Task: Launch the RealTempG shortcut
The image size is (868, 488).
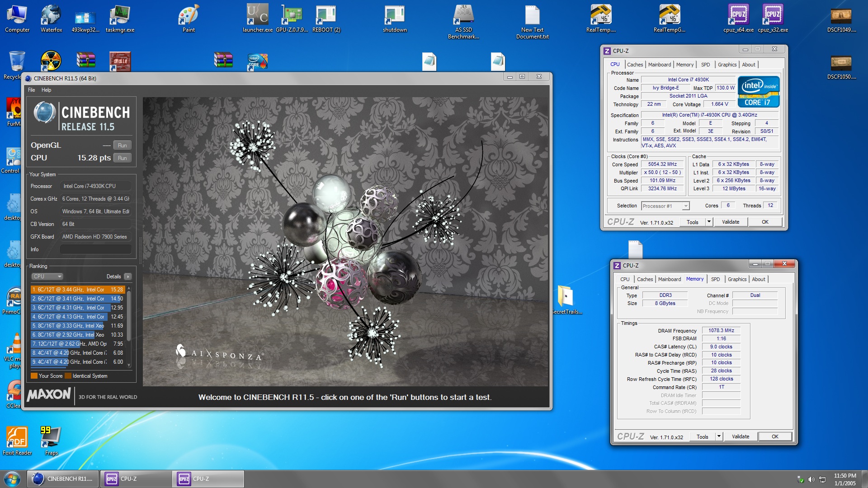Action: pyautogui.click(x=670, y=19)
